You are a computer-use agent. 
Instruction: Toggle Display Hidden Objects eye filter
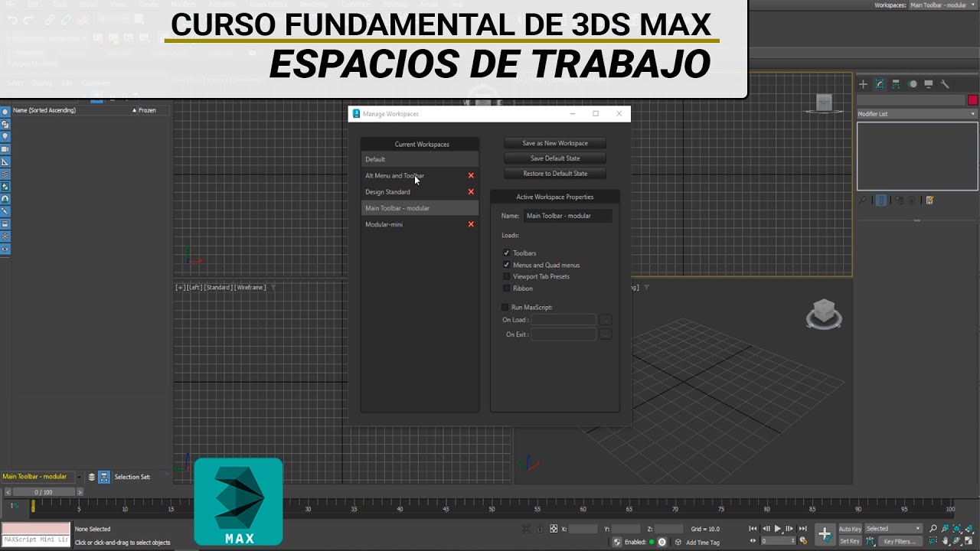(5, 249)
